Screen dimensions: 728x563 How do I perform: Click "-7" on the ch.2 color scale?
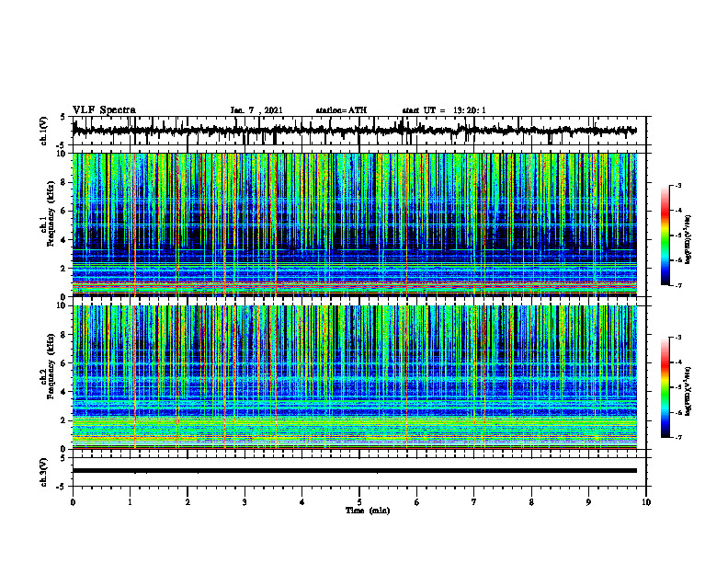point(677,437)
